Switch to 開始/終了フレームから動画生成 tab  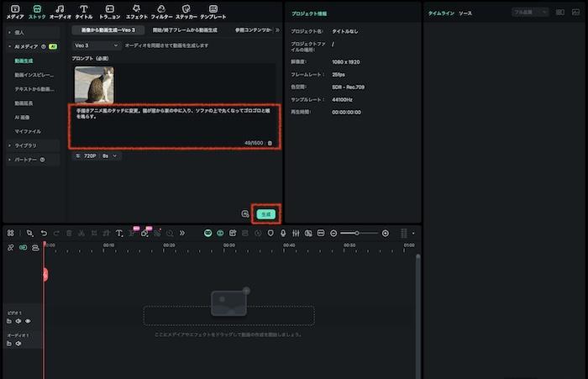[179, 29]
